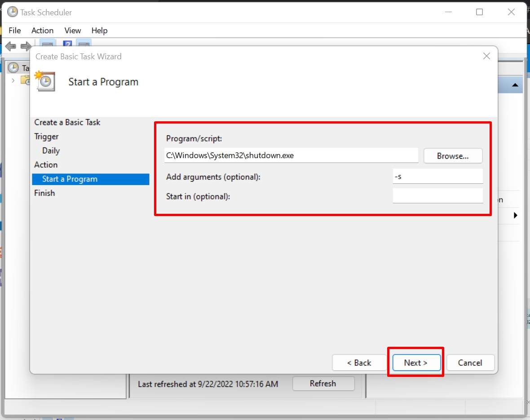Cancel the Create Basic Task Wizard
Image resolution: width=530 pixels, height=420 pixels.
470,363
